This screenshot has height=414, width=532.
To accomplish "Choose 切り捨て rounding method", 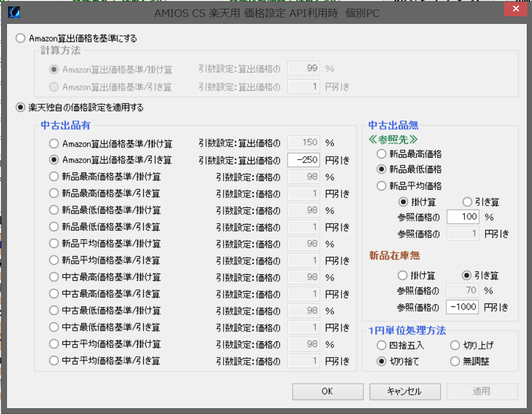I will (381, 362).
